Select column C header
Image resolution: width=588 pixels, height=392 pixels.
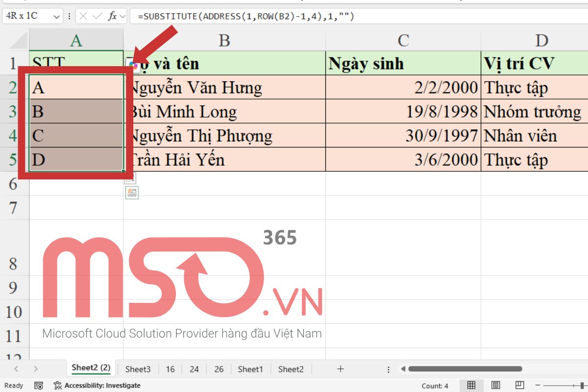pos(403,40)
